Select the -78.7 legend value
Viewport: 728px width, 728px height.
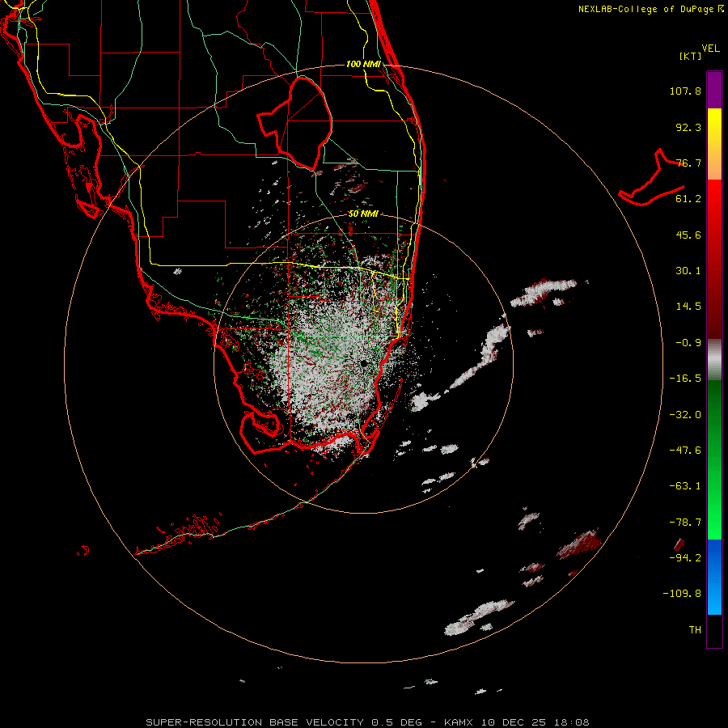point(685,523)
